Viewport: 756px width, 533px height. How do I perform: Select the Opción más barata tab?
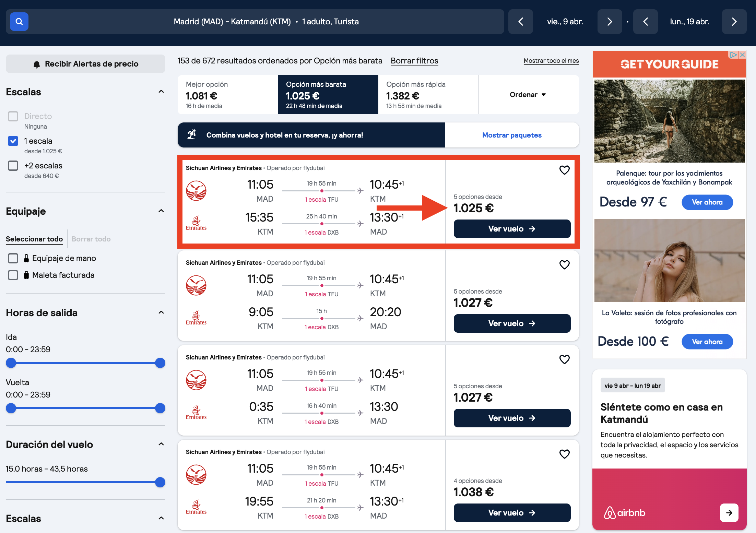coord(328,95)
